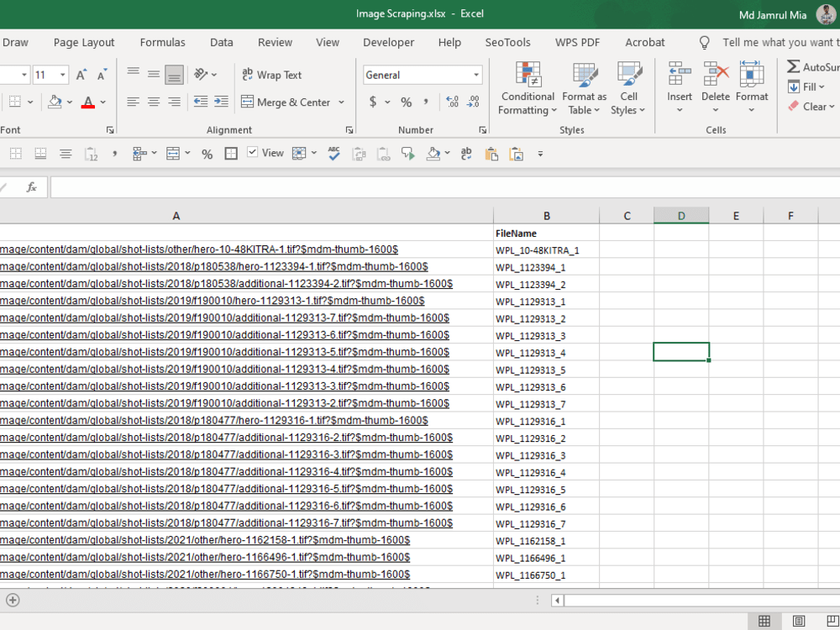Apply middle vertical alignment

coord(154,75)
